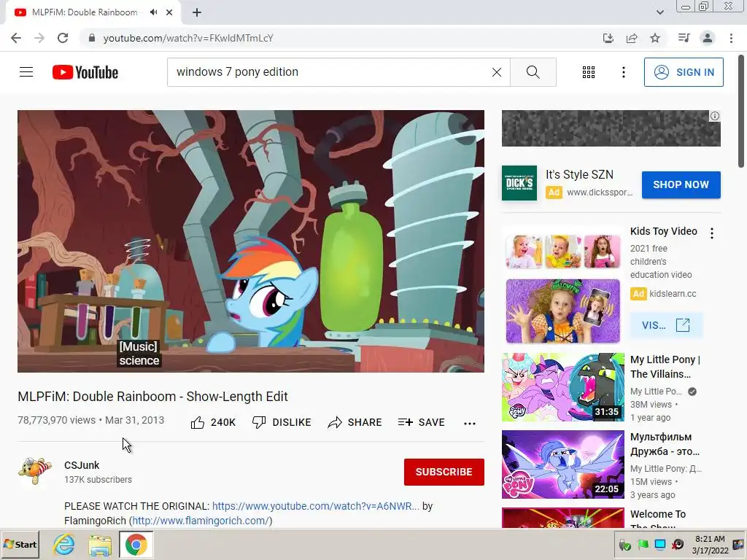
Task: Run search with magnifier button
Action: [x=533, y=72]
